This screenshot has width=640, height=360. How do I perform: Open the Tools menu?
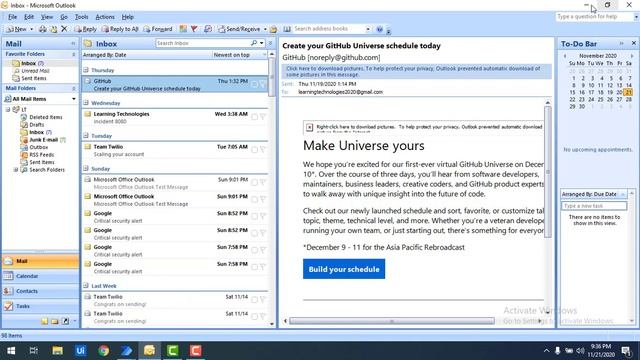click(82, 17)
